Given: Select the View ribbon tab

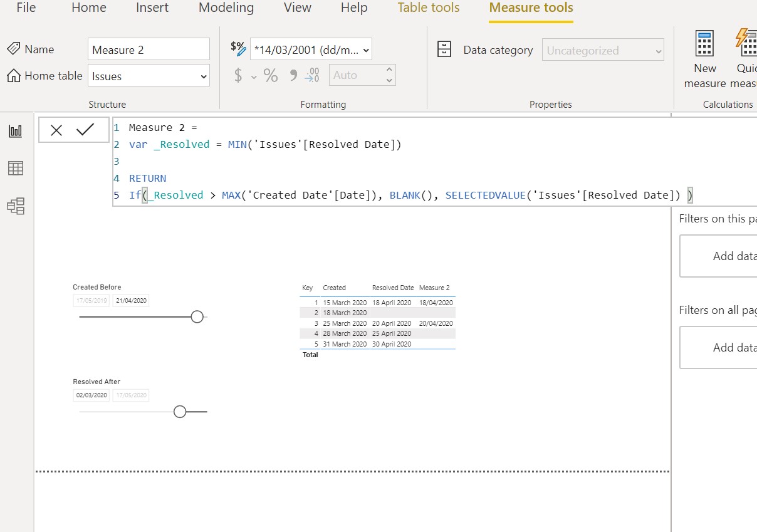Looking at the screenshot, I should pos(298,8).
